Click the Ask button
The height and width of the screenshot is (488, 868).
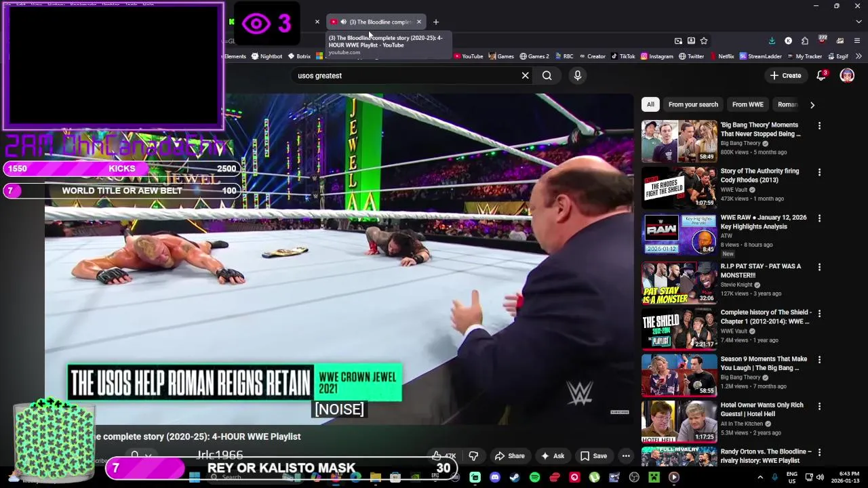[553, 456]
